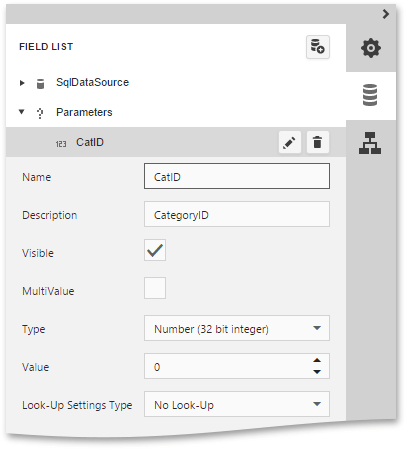This screenshot has width=406, height=450.
Task: Increase Value with the up spinner arrow
Action: [317, 360]
